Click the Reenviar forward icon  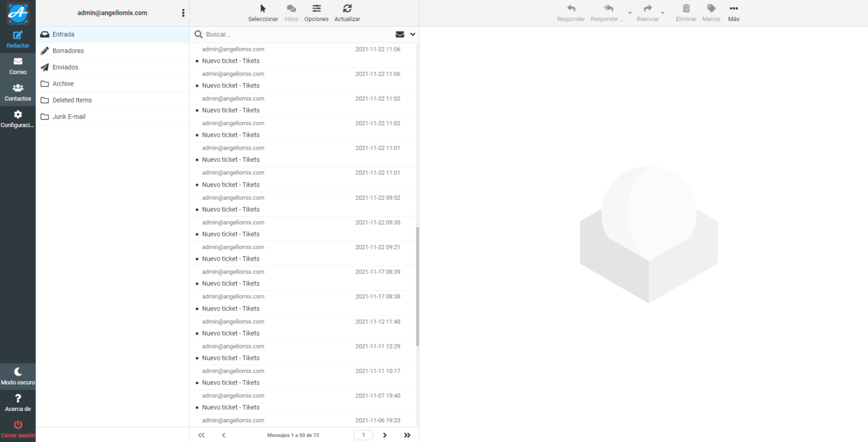tap(647, 8)
